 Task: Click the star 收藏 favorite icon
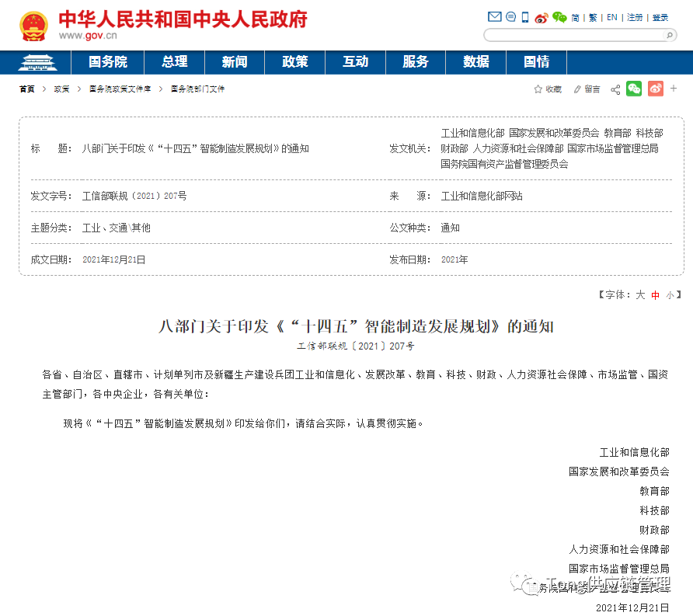[538, 89]
